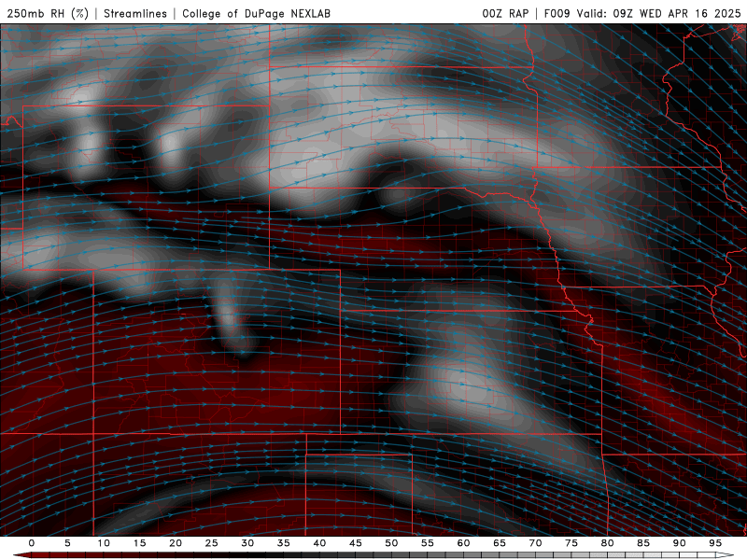Click the '35' value on the color scale
Viewport: 747px width, 560px height.
[x=284, y=543]
